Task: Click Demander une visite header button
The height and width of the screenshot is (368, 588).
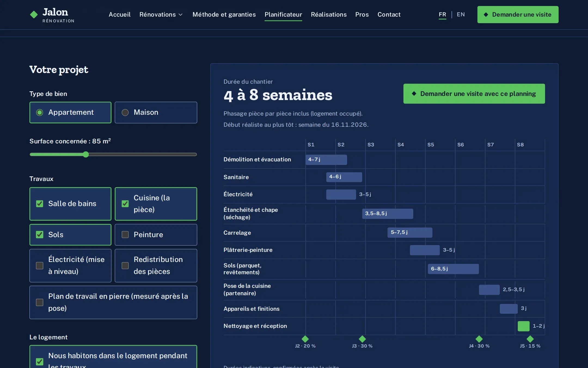Action: [x=518, y=14]
